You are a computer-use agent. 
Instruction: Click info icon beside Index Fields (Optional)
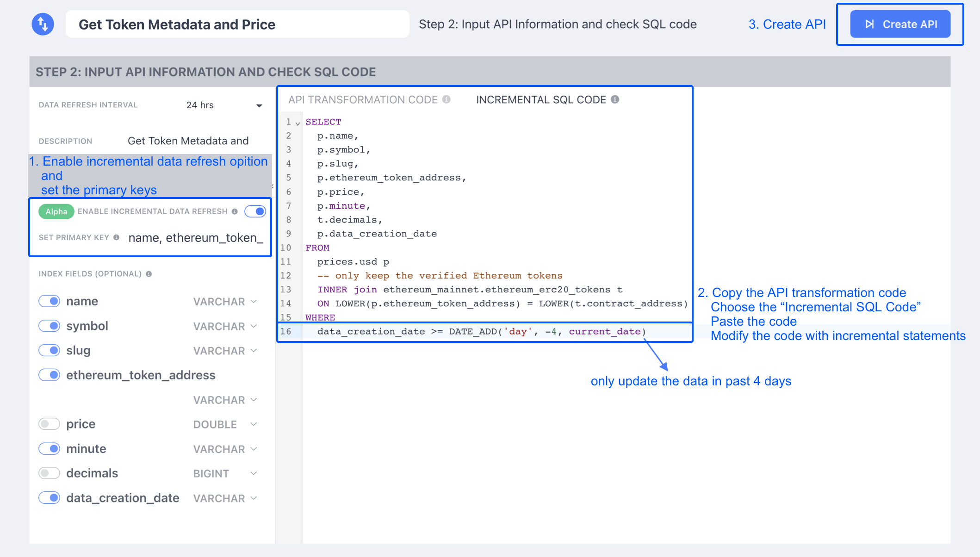tap(149, 274)
